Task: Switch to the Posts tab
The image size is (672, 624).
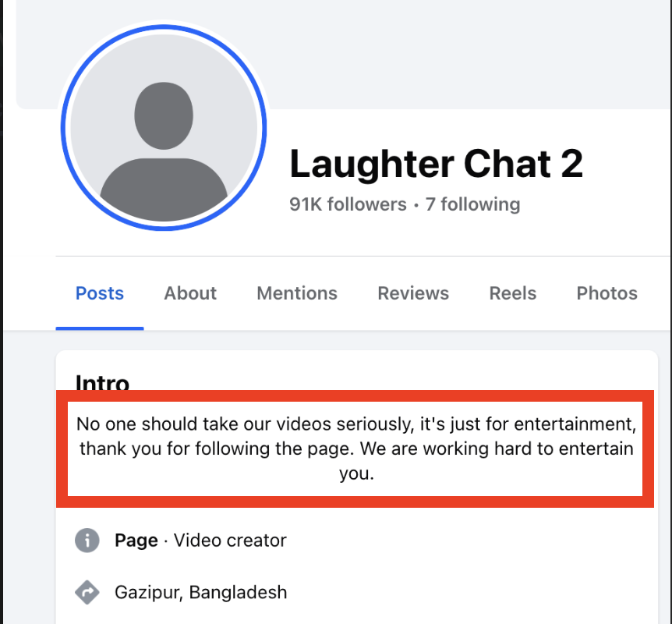Action: tap(100, 293)
